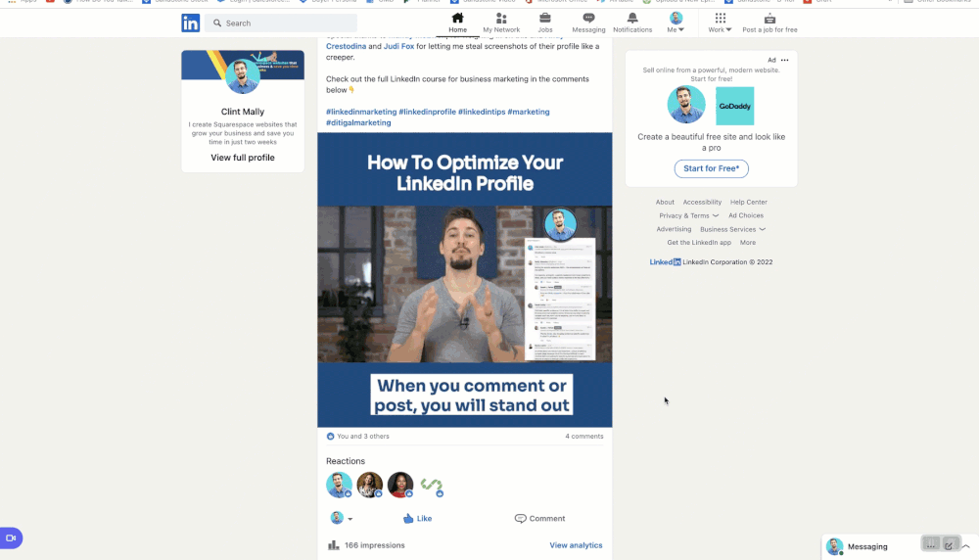The height and width of the screenshot is (560, 979).
Task: Click the video camera recorder icon
Action: coord(11,538)
